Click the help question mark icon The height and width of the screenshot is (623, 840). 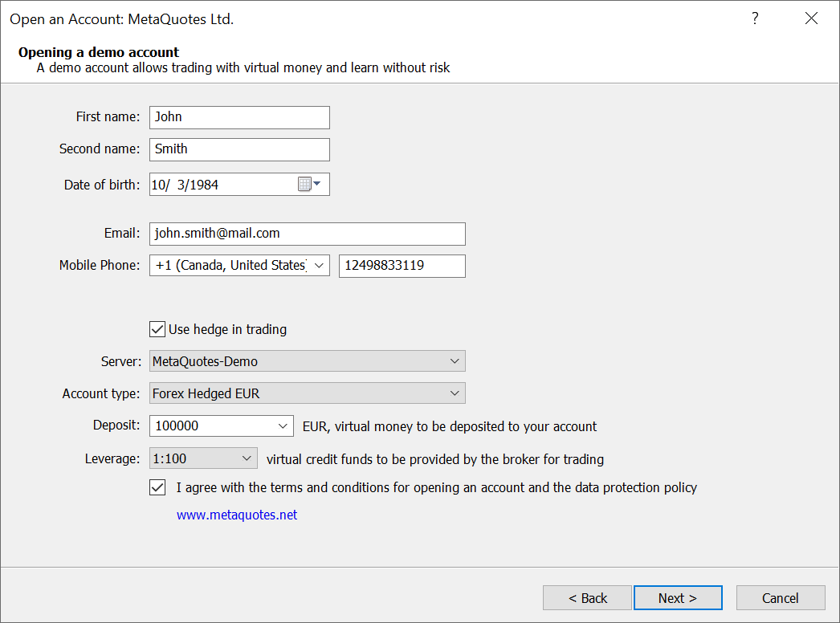[755, 18]
